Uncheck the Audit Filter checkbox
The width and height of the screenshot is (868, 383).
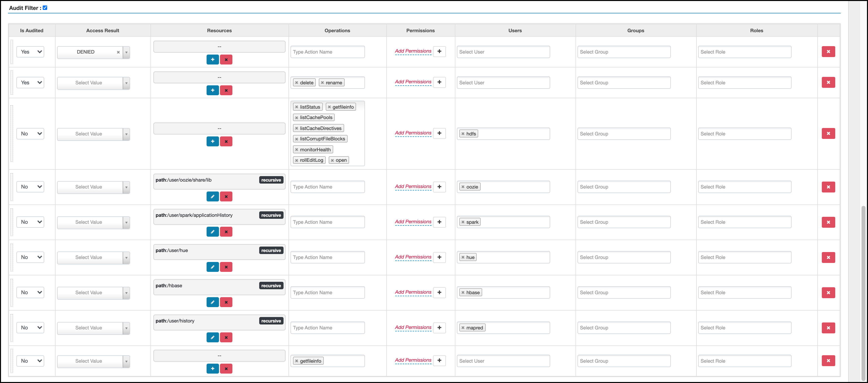tap(45, 8)
